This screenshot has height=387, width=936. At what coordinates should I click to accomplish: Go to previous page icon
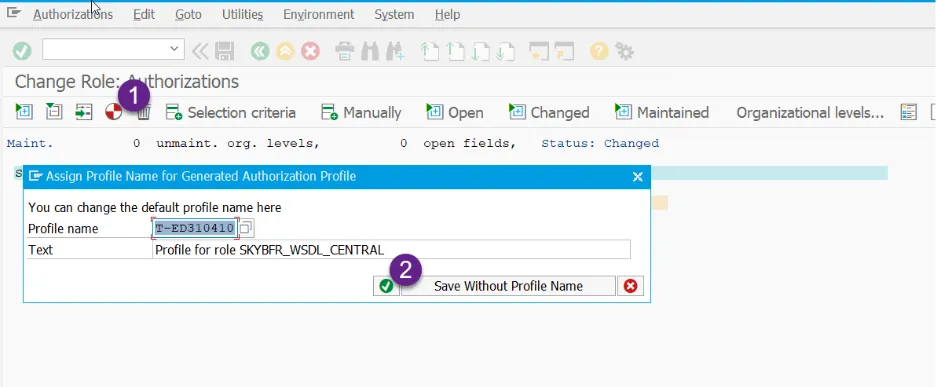pyautogui.click(x=455, y=51)
